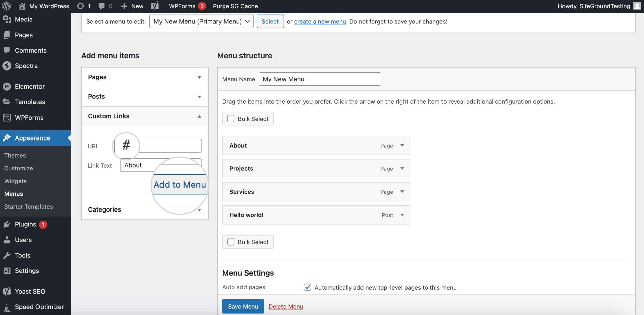Screen dimensions: 644x315
Task: Open Menus submenu item
Action: [14, 194]
